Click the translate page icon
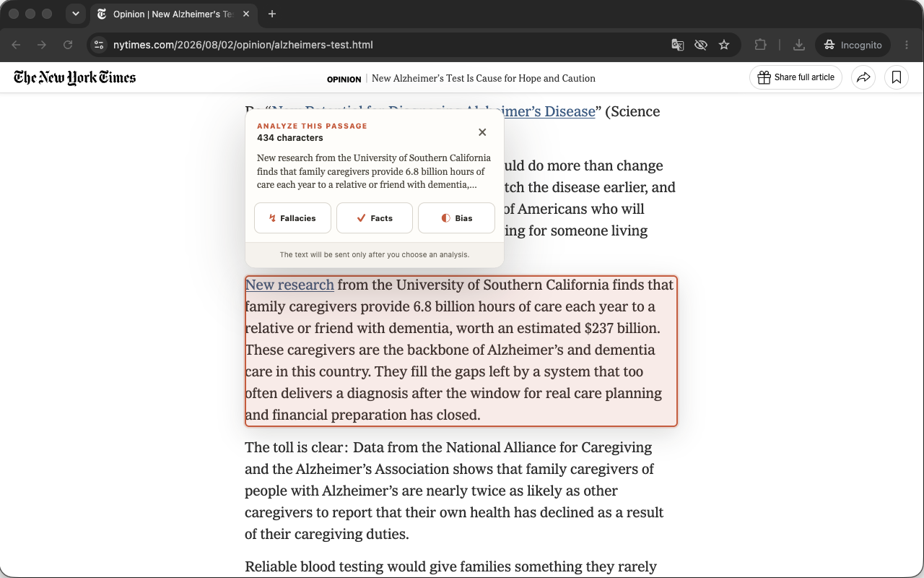924x578 pixels. 677,45
